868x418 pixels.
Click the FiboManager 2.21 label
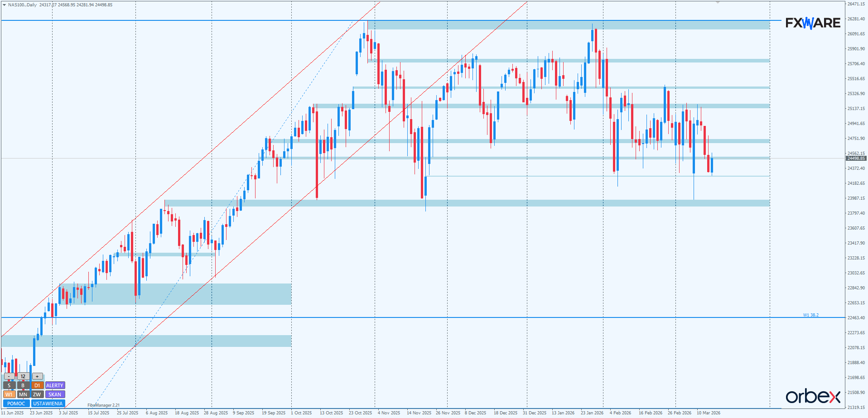104,405
